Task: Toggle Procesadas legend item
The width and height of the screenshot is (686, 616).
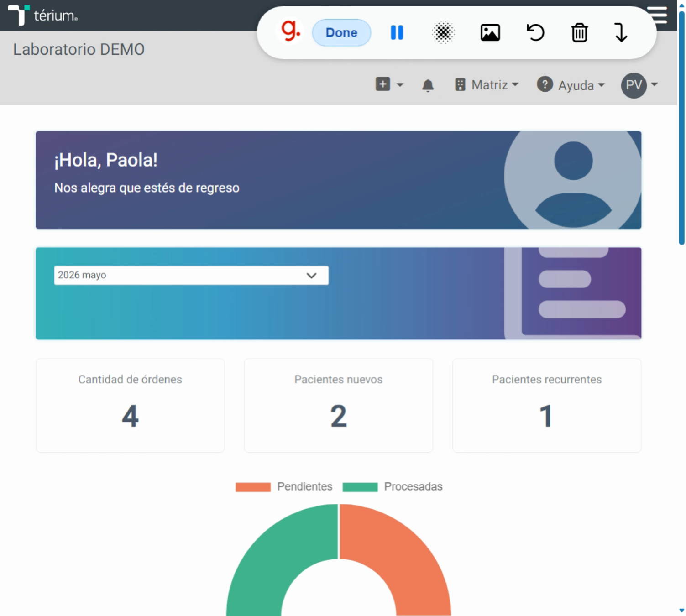Action: tap(393, 487)
